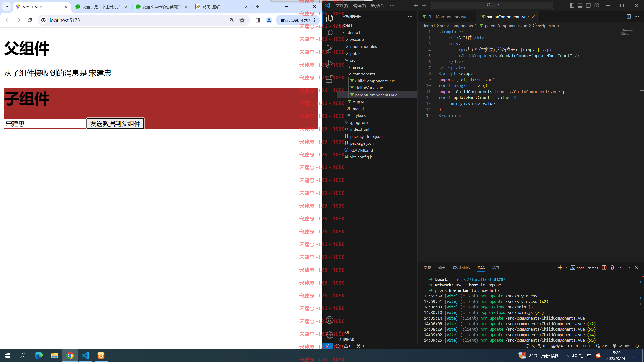This screenshot has height=362, width=644.
Task: Expand the .vscode folder
Action: [347, 39]
